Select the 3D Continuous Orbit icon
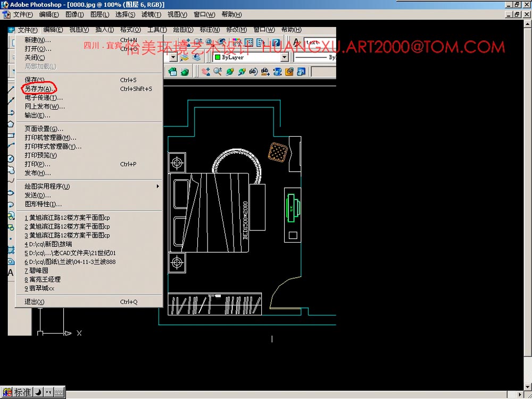Screen dimensions: 532x399 pos(242,72)
